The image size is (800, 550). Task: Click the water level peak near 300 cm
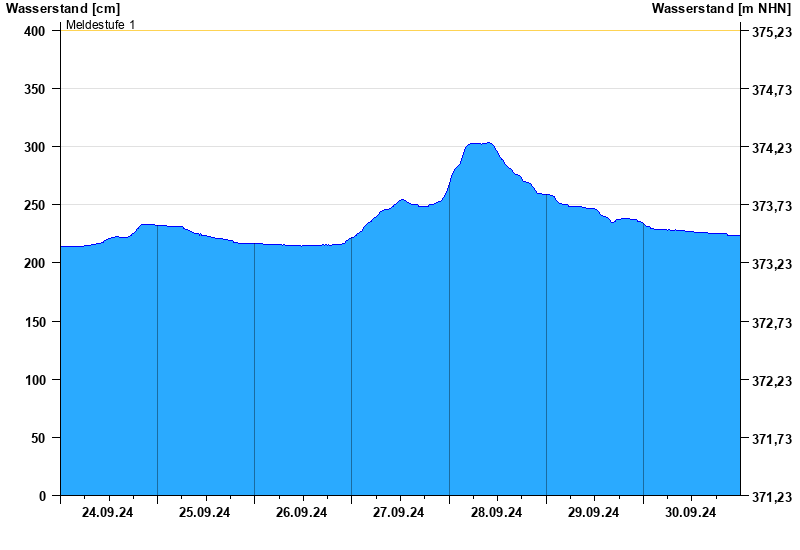click(481, 144)
